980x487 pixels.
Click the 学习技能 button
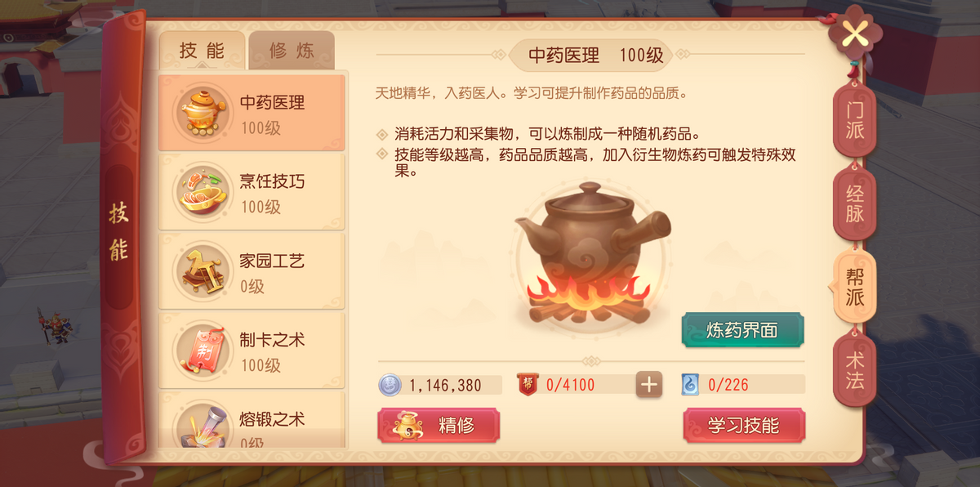(x=743, y=426)
